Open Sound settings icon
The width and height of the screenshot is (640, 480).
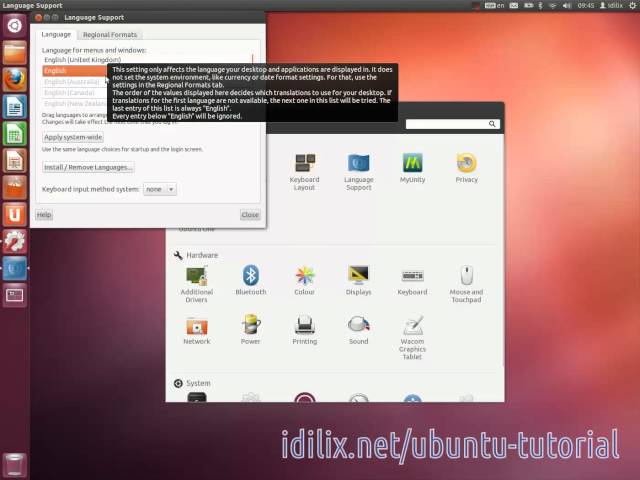point(358,330)
